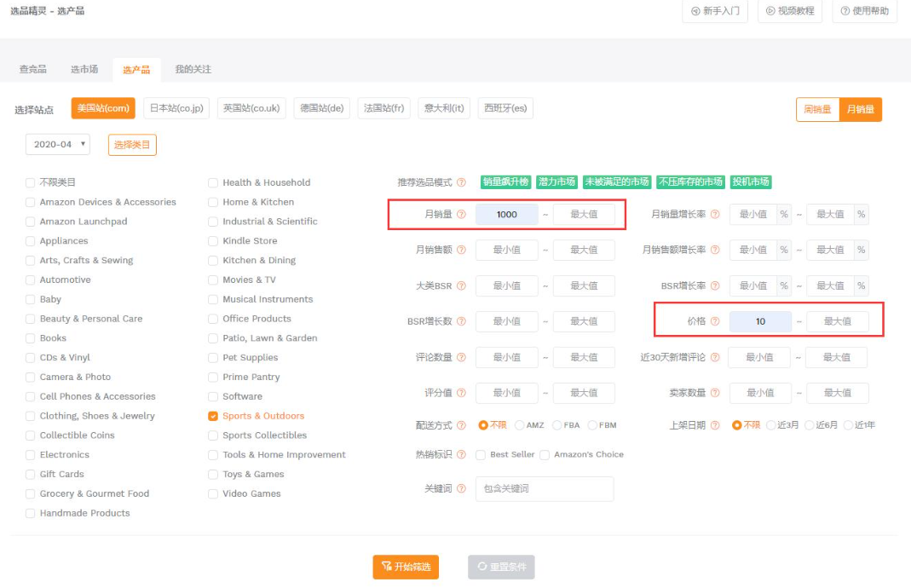The image size is (911, 588).
Task: Click help icon beside 大类BSR label
Action: pyautogui.click(x=461, y=286)
